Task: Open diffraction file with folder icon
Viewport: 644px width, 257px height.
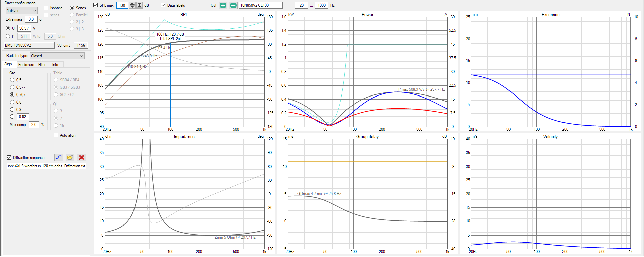Action: pos(70,157)
